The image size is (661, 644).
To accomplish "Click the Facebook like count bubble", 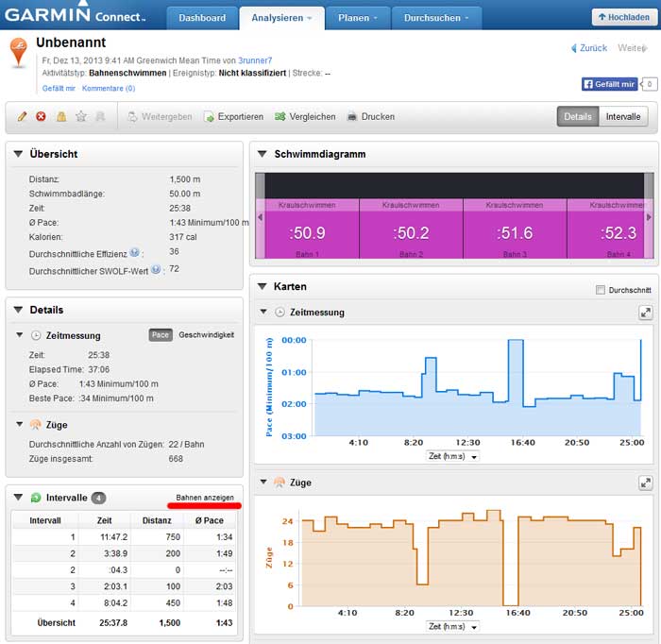I will click(650, 84).
